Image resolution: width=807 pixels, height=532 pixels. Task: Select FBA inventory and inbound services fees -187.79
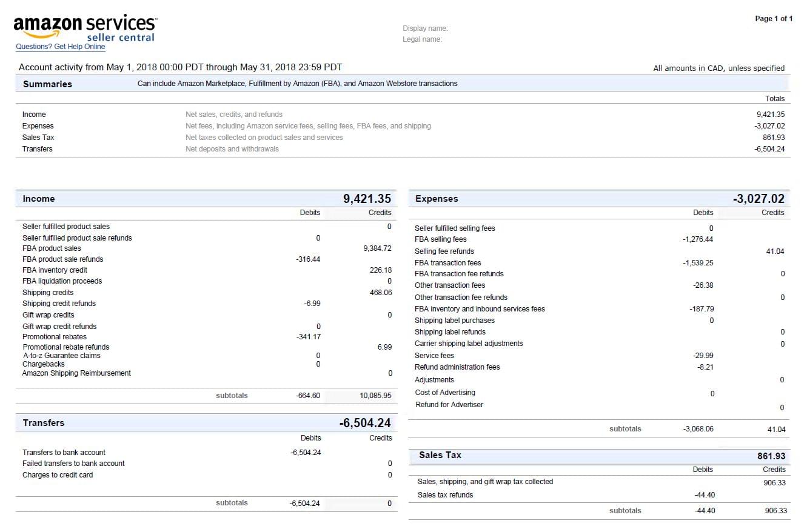(x=702, y=309)
